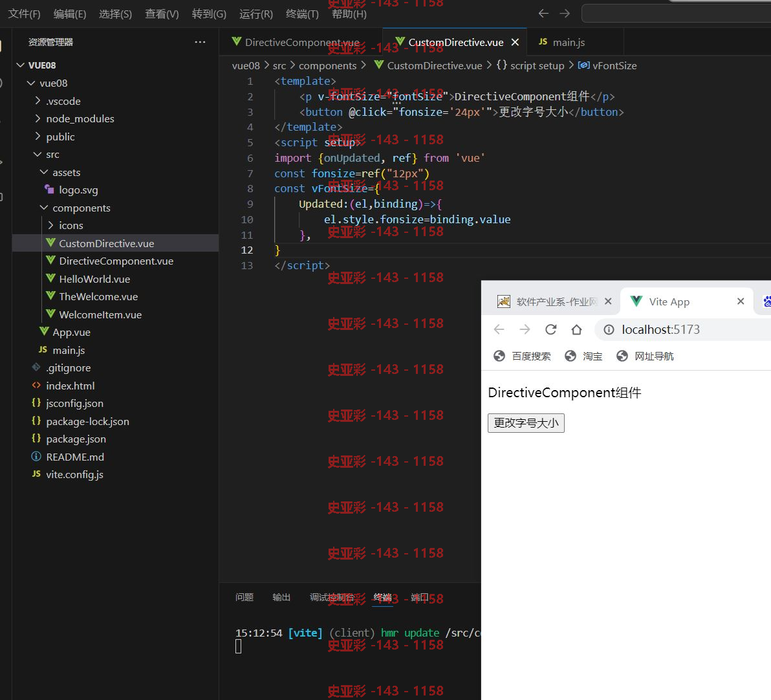Collapse the VUE08 root folder
The image size is (771, 700).
point(20,65)
